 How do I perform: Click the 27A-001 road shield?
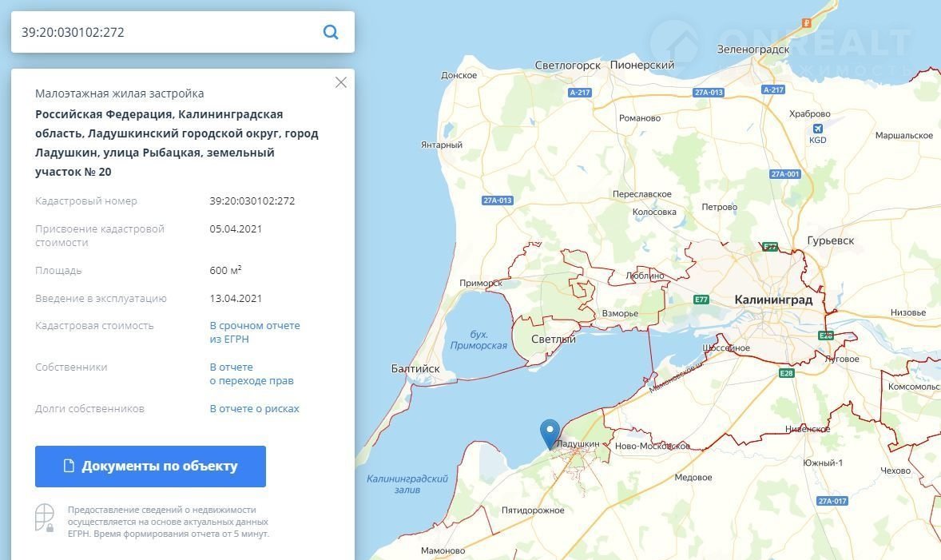[x=785, y=174]
